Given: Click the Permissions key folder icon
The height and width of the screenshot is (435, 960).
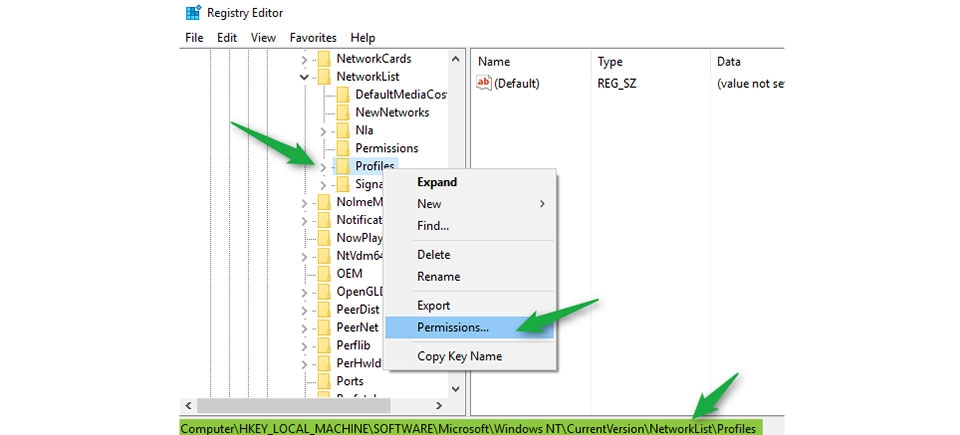Looking at the screenshot, I should point(343,148).
